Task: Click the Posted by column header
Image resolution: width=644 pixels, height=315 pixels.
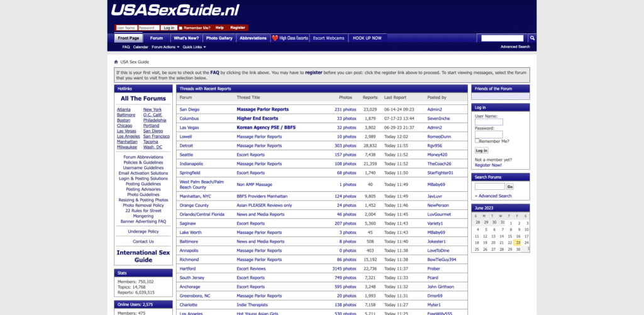Action: [x=436, y=97]
